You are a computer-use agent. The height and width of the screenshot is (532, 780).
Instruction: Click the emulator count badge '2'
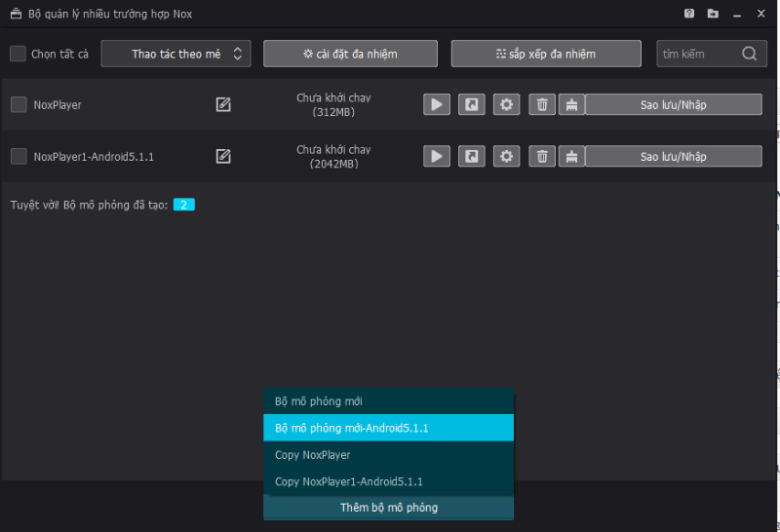click(x=183, y=205)
